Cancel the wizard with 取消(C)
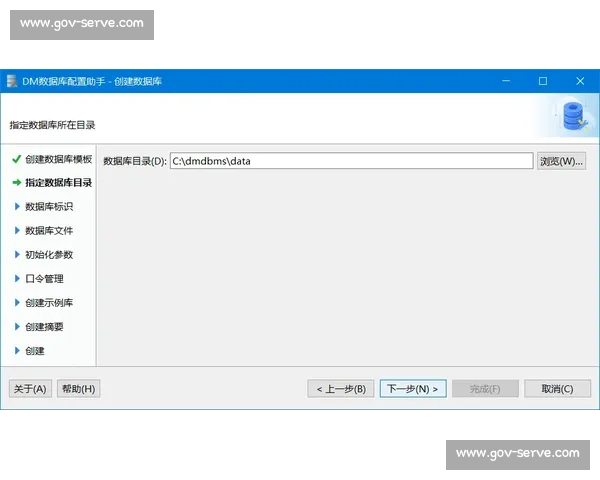The height and width of the screenshot is (480, 600). 557,389
